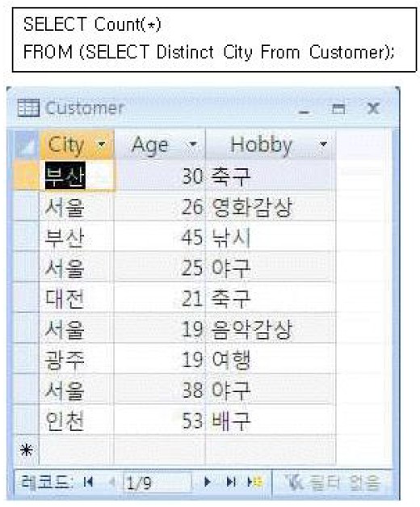Click the Age cell with value 53
This screenshot has width=420, height=507.
point(160,420)
